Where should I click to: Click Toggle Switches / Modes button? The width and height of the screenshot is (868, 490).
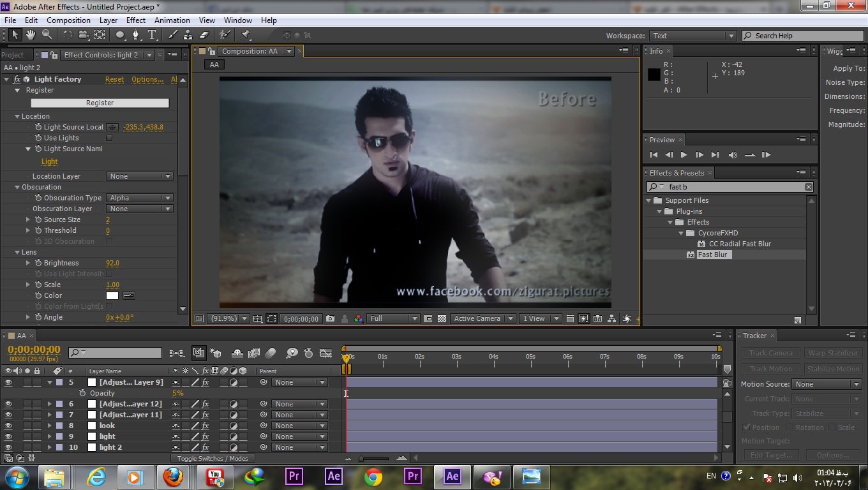pyautogui.click(x=213, y=458)
